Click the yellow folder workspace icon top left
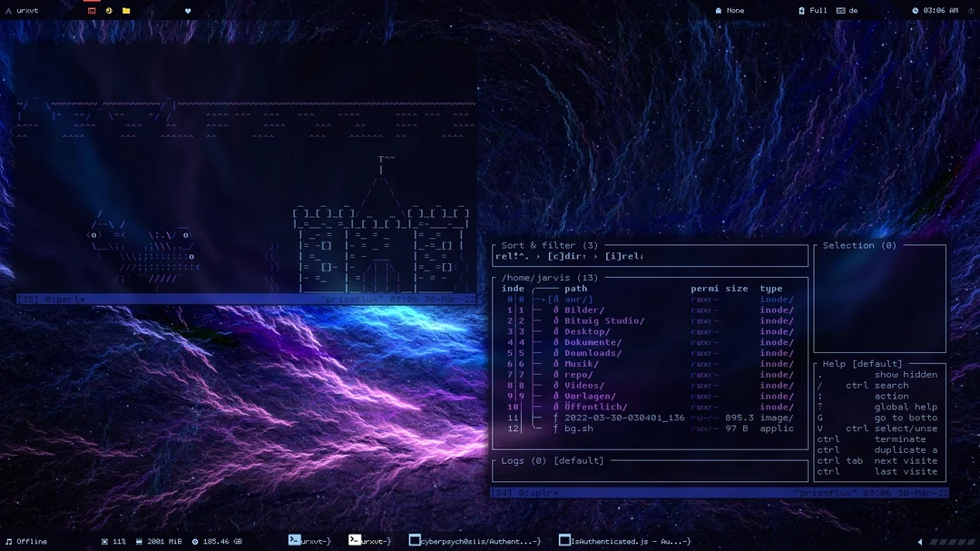Screen dimensions: 980x551 click(x=126, y=10)
